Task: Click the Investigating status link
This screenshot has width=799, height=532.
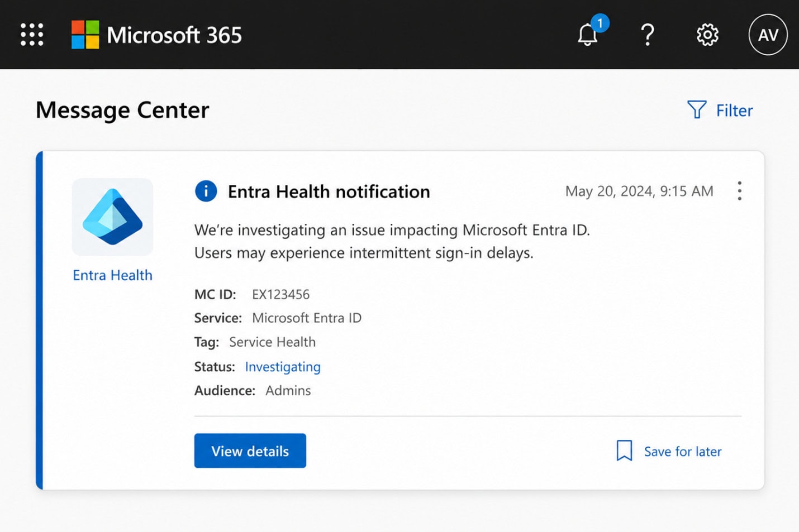Action: tap(283, 367)
